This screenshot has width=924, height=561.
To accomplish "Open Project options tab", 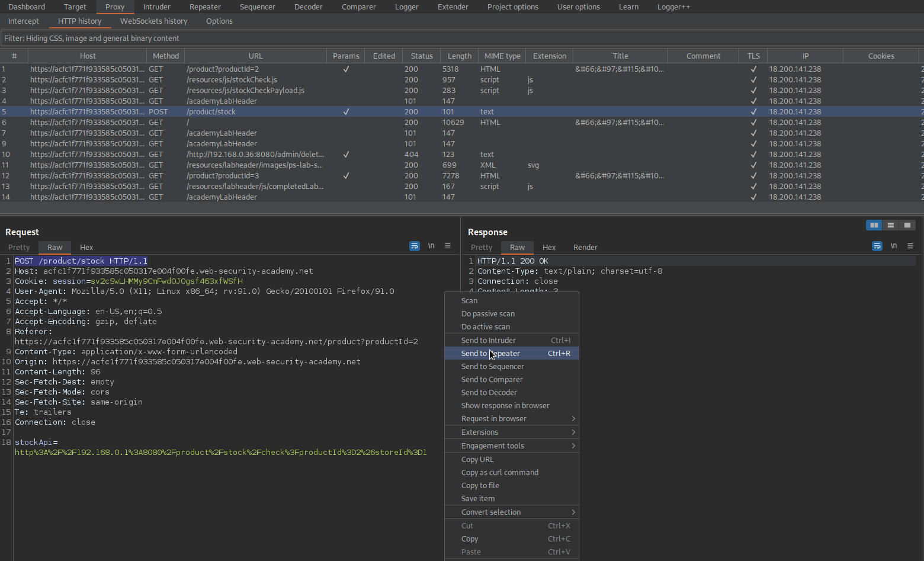I will (512, 7).
